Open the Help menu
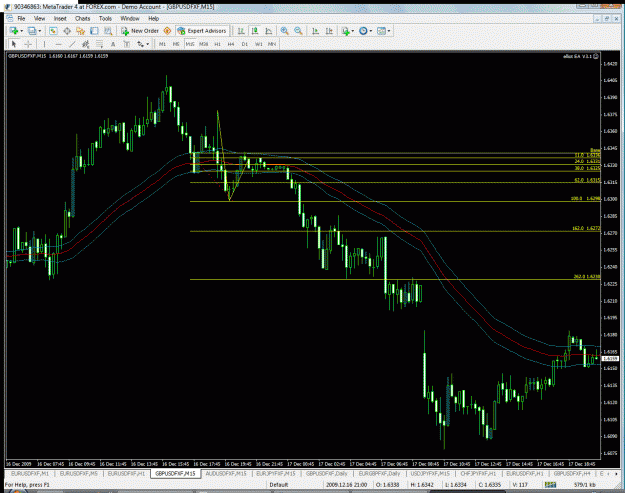 (x=153, y=18)
